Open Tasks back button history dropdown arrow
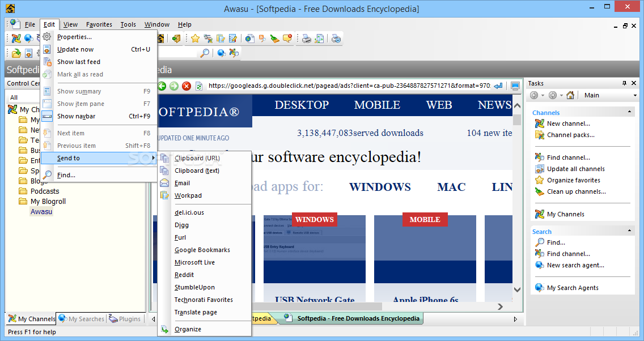 543,96
